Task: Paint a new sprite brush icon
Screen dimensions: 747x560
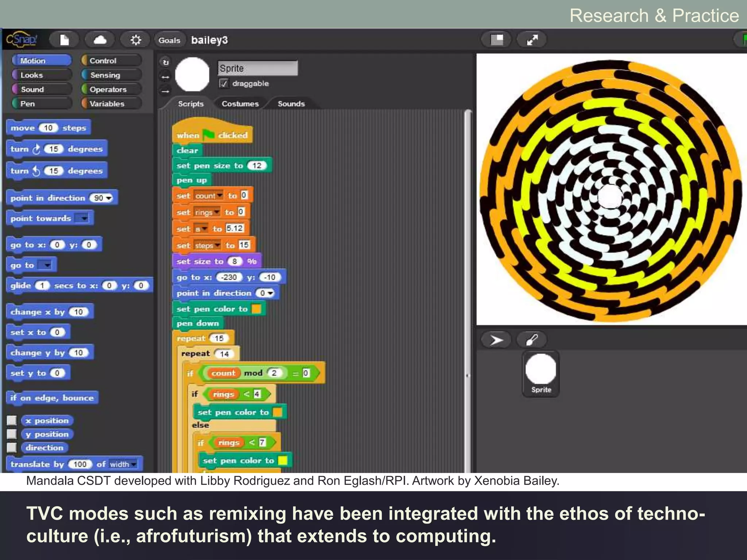Action: click(x=531, y=340)
